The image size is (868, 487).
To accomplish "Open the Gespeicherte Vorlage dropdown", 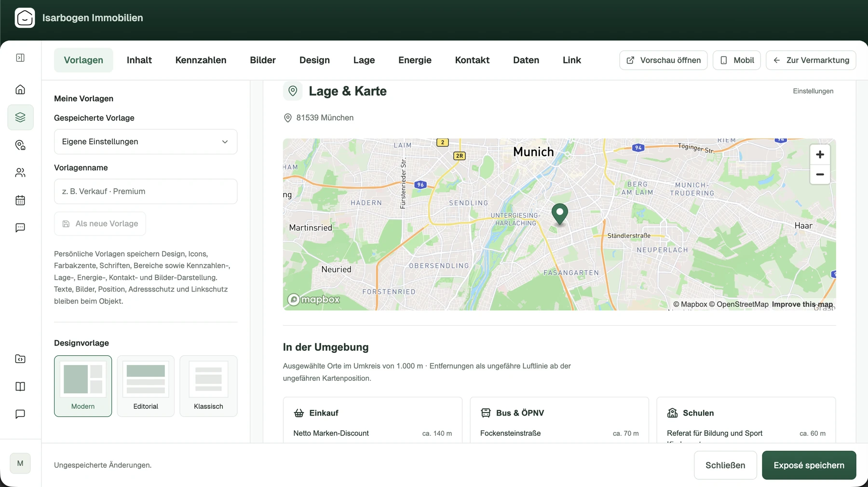I will 146,142.
